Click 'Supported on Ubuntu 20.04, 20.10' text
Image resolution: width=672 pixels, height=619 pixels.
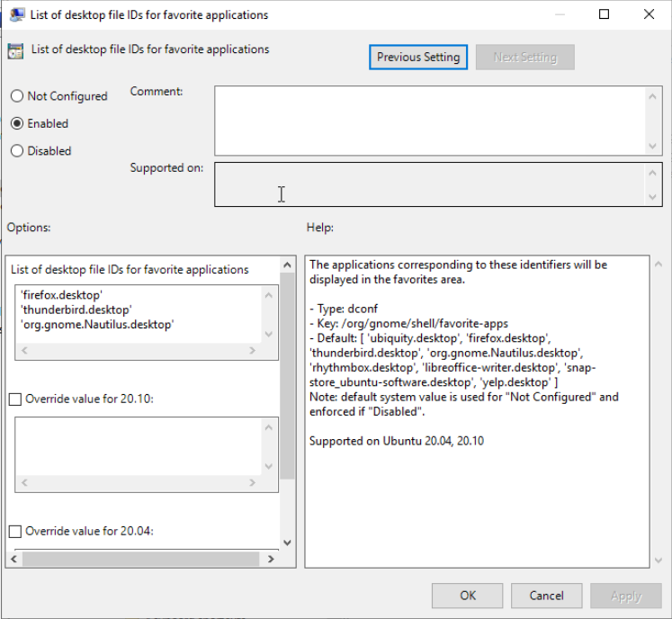(x=397, y=441)
